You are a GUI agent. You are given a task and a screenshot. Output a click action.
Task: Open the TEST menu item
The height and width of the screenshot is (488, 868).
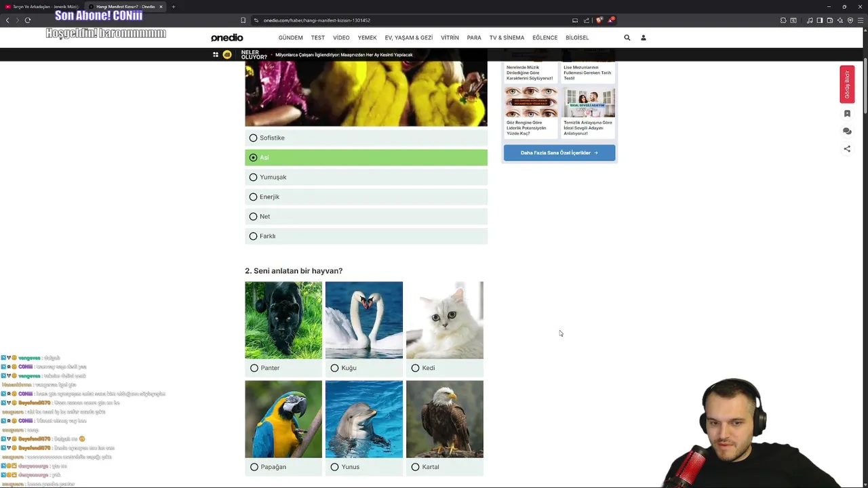point(318,38)
